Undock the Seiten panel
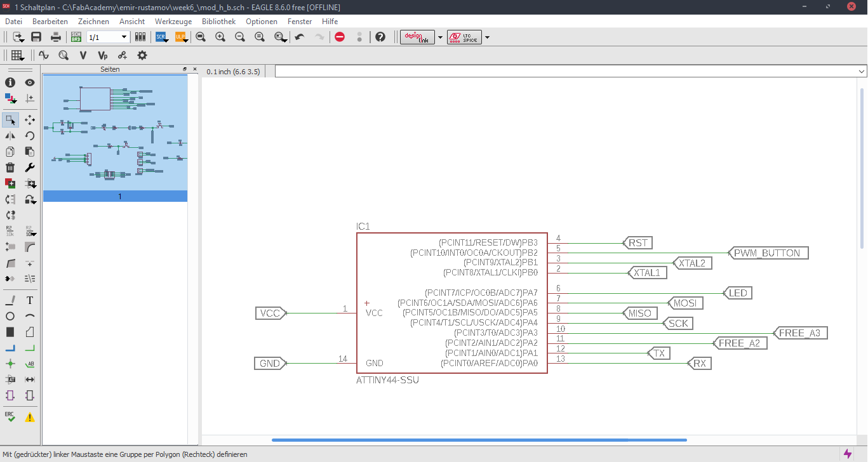 click(x=185, y=69)
